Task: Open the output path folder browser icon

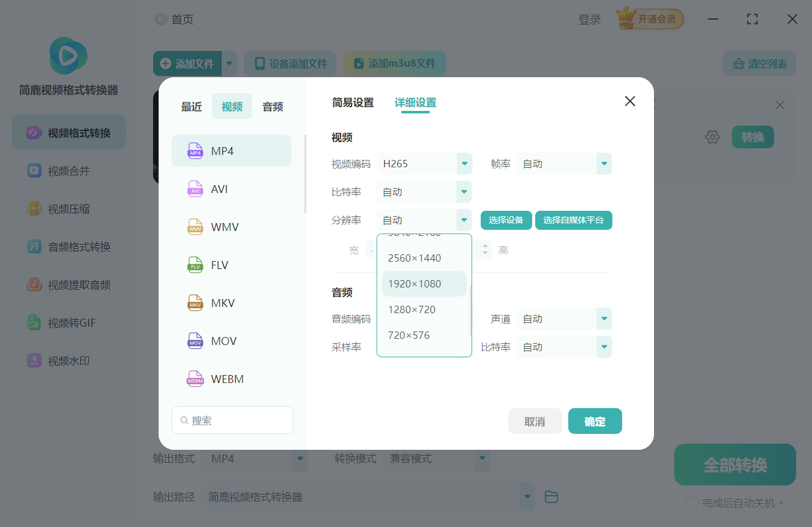Action: pos(551,496)
